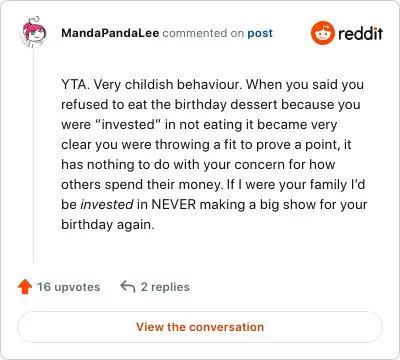This screenshot has height=360, width=400.
Task: Click the orange Reddit snoo logo
Action: (x=322, y=33)
